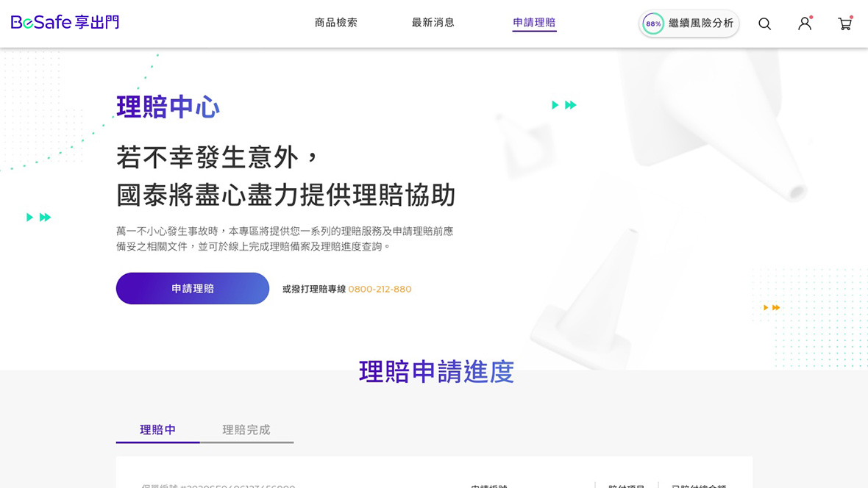868x488 pixels.
Task: Click the BeSafe 享出門 logo
Action: point(65,23)
